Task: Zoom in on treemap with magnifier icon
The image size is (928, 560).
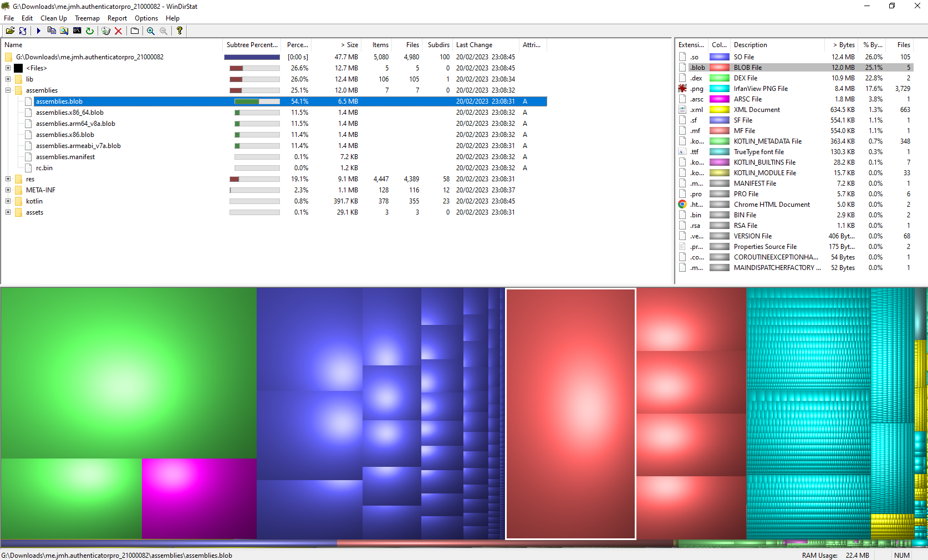Action: [x=150, y=31]
